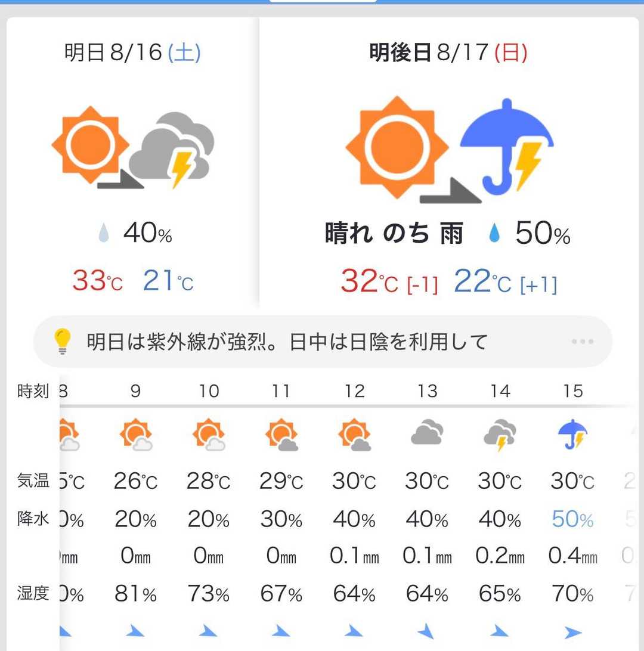Viewport: 644px width, 651px height.
Task: Click the 13:00 cloudy icon
Action: pyautogui.click(x=427, y=432)
